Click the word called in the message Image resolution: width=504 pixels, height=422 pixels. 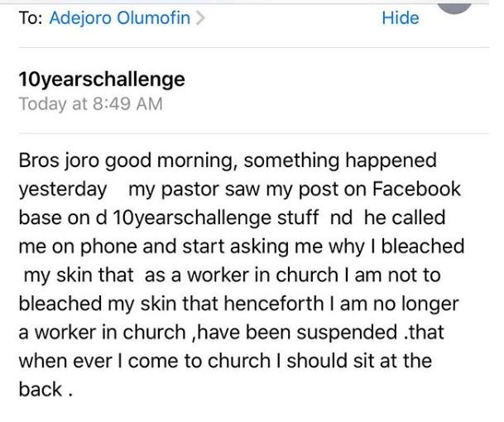(x=417, y=218)
